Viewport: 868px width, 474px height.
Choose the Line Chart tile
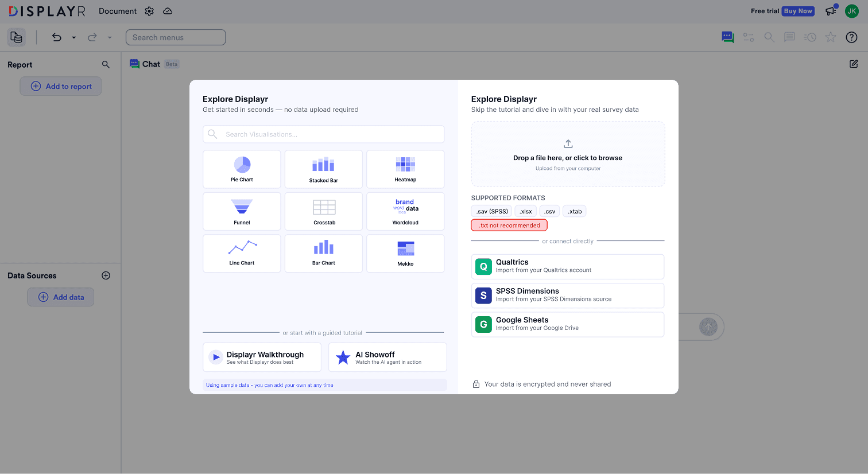[x=242, y=253]
